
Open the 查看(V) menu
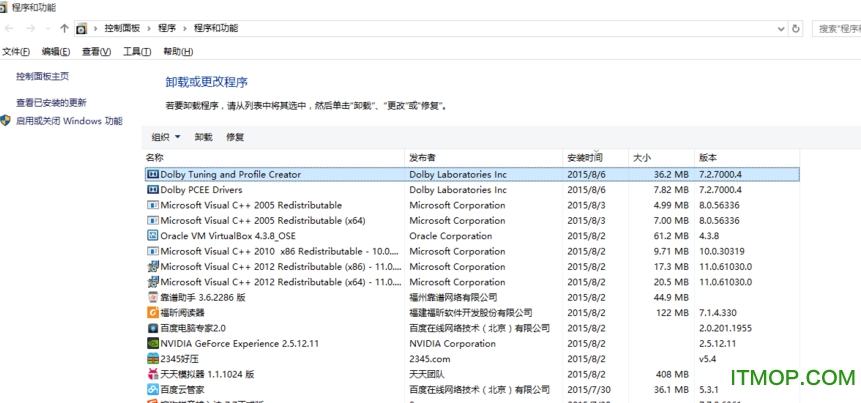pos(97,52)
